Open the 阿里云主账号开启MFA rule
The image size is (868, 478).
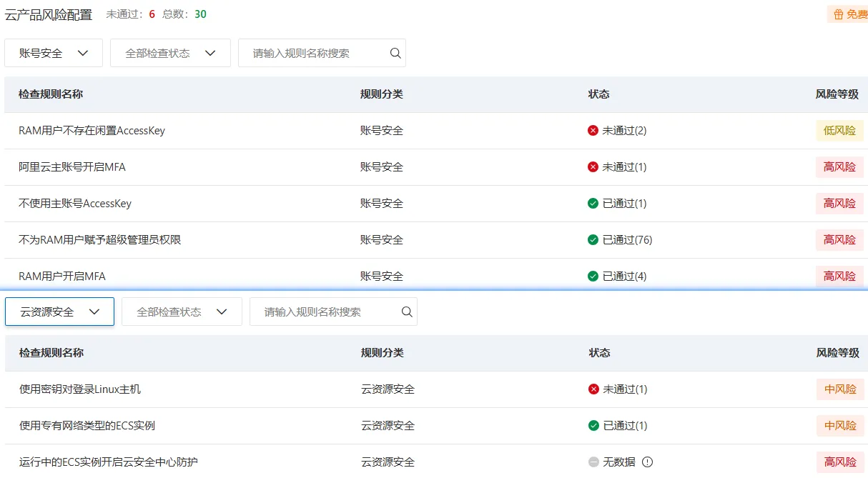[x=72, y=167]
